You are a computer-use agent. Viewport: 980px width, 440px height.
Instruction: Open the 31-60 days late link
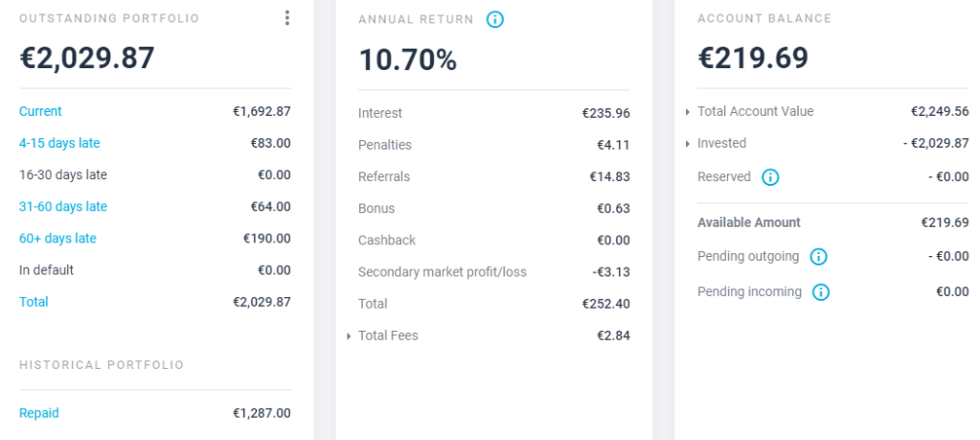coord(63,206)
